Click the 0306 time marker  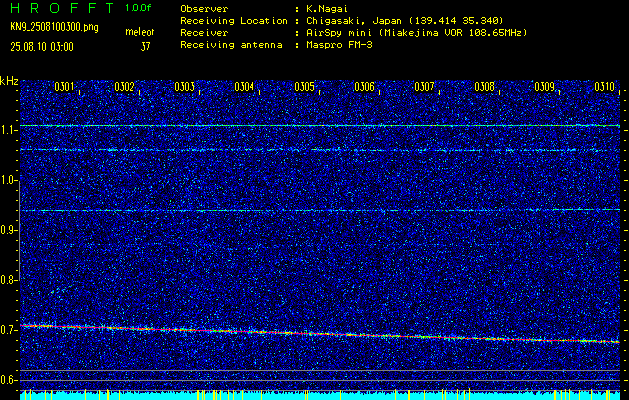tap(365, 87)
